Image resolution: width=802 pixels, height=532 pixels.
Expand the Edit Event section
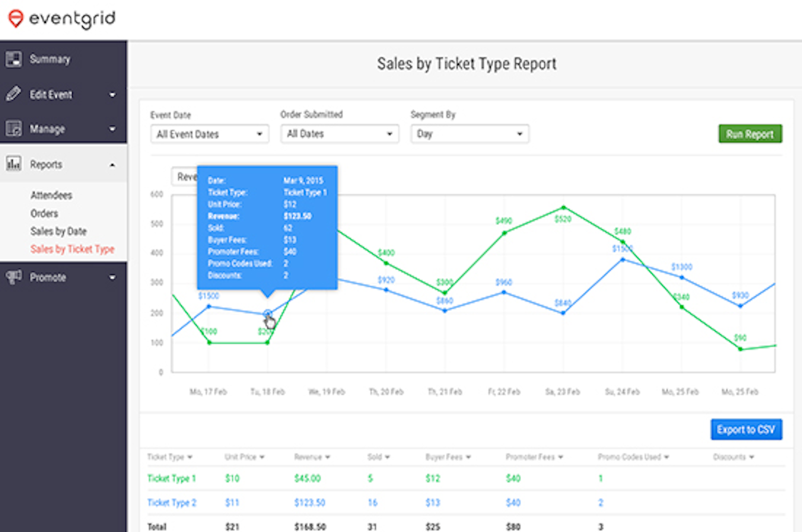click(113, 94)
